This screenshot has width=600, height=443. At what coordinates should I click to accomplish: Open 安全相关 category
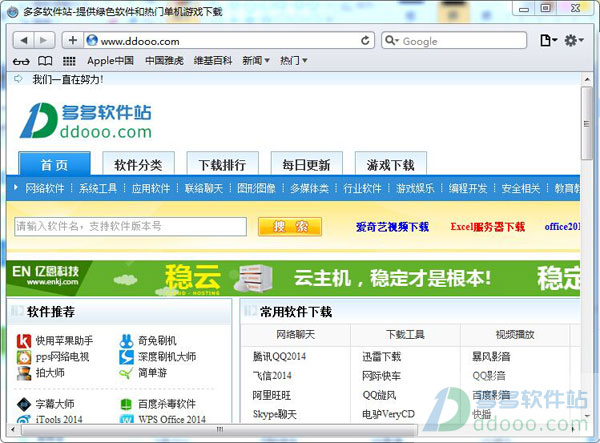(x=521, y=188)
